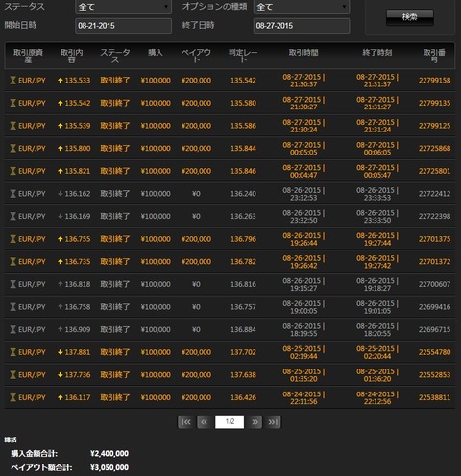This screenshot has width=461, height=476.
Task: Click hourglass icon of trade 22554780
Action: point(12,352)
